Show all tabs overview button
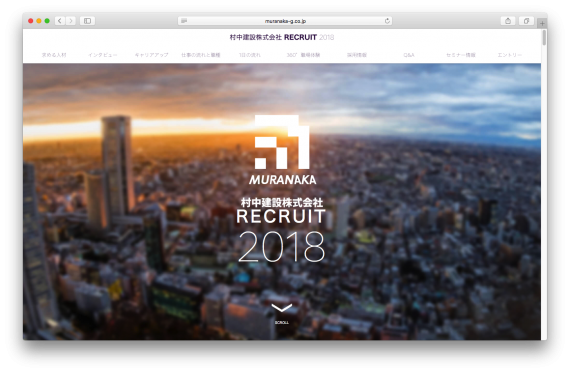This screenshot has height=373, width=570. click(x=526, y=21)
